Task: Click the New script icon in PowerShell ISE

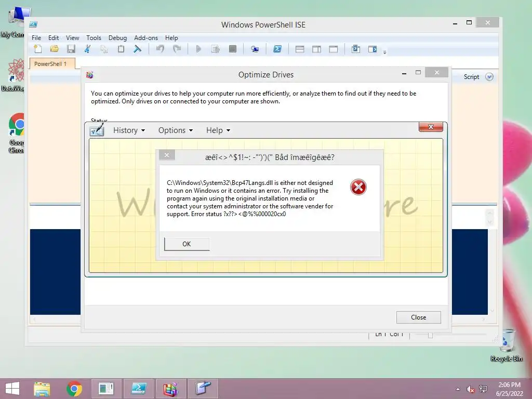Action: click(x=38, y=49)
